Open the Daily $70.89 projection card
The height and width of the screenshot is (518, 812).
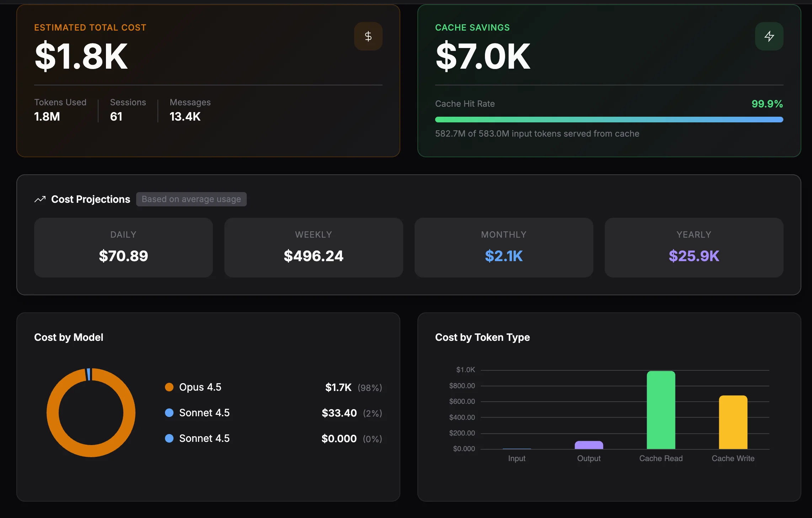pyautogui.click(x=123, y=248)
